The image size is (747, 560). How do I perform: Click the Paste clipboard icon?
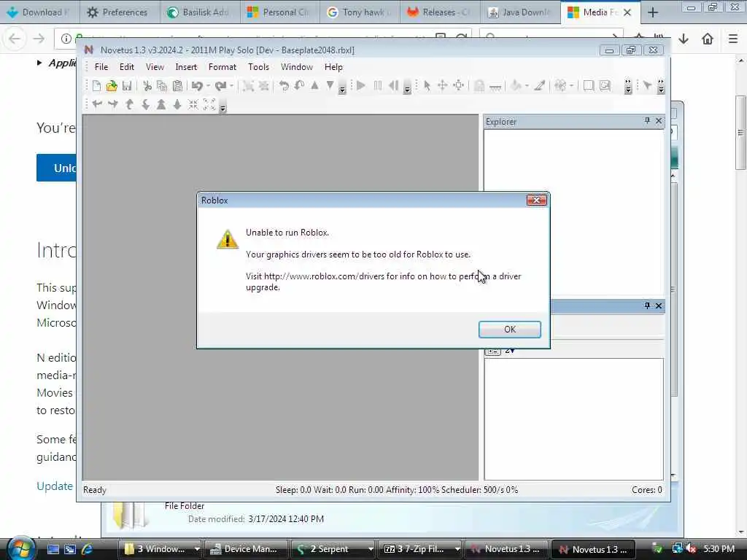(x=178, y=86)
